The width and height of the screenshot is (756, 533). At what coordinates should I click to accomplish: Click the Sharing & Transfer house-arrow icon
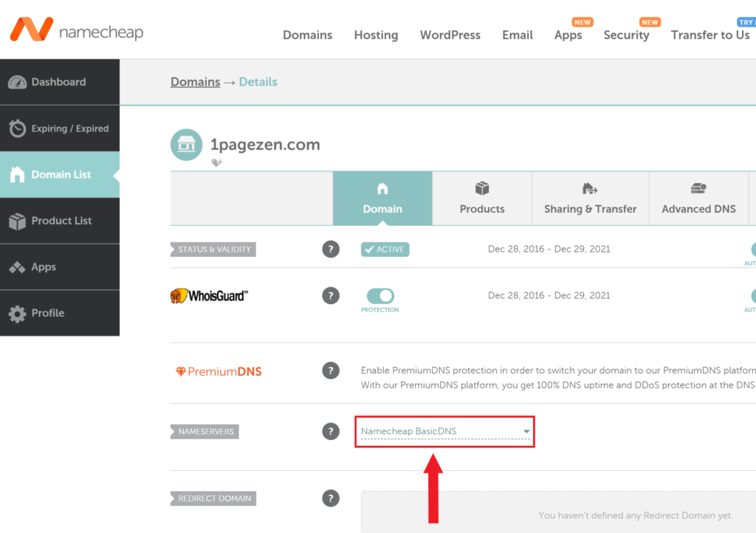590,188
